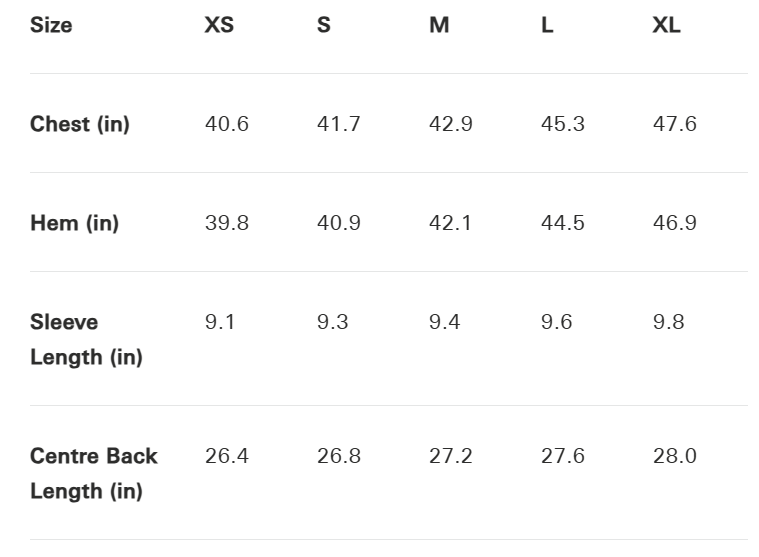Click hem value 40.9 for S
Viewport: 759px width, 557px height.
[x=339, y=223]
